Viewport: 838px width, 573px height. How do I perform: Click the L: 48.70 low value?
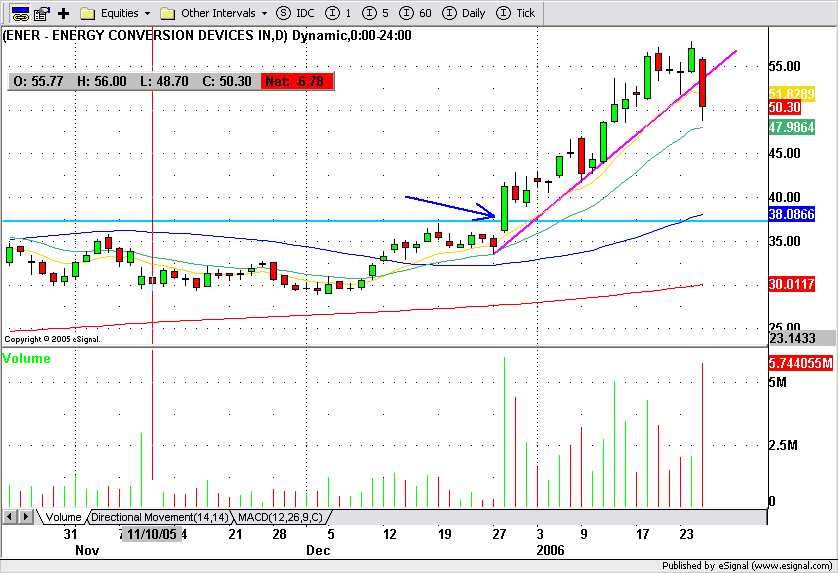pyautogui.click(x=164, y=81)
